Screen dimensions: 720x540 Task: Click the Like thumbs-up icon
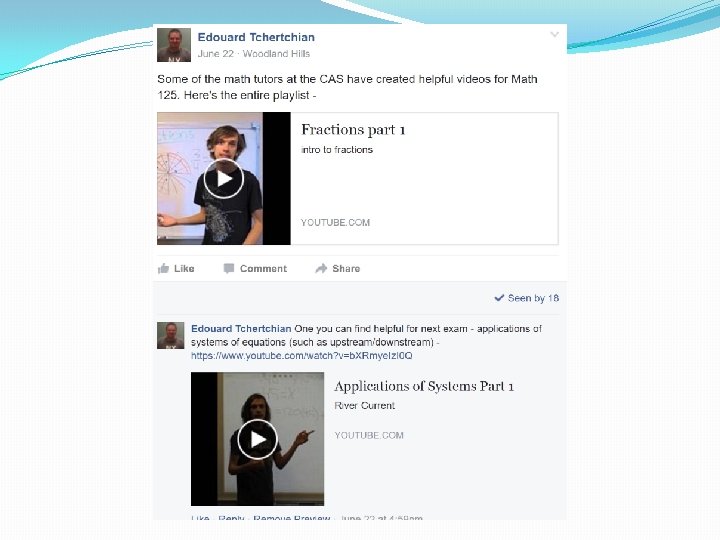[163, 269]
